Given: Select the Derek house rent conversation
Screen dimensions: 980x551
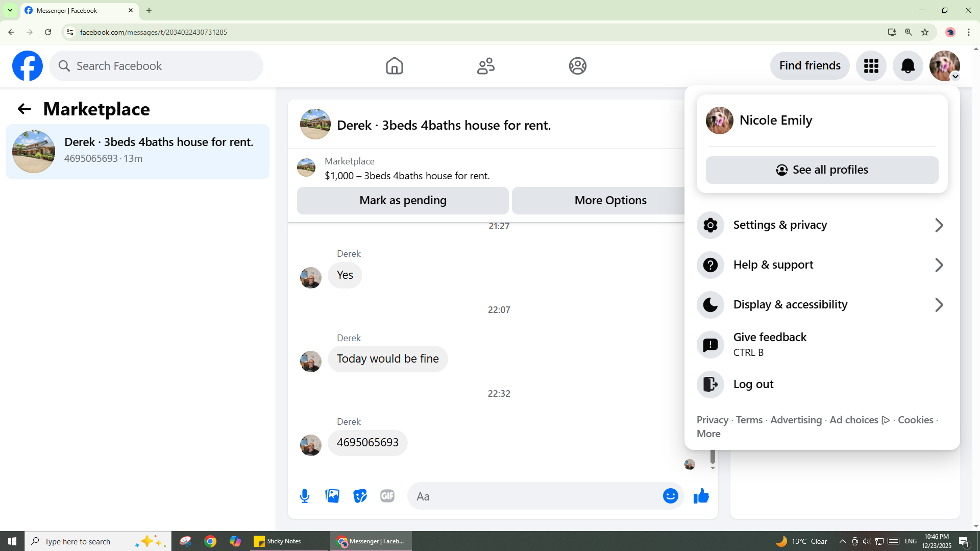Looking at the screenshot, I should [138, 152].
